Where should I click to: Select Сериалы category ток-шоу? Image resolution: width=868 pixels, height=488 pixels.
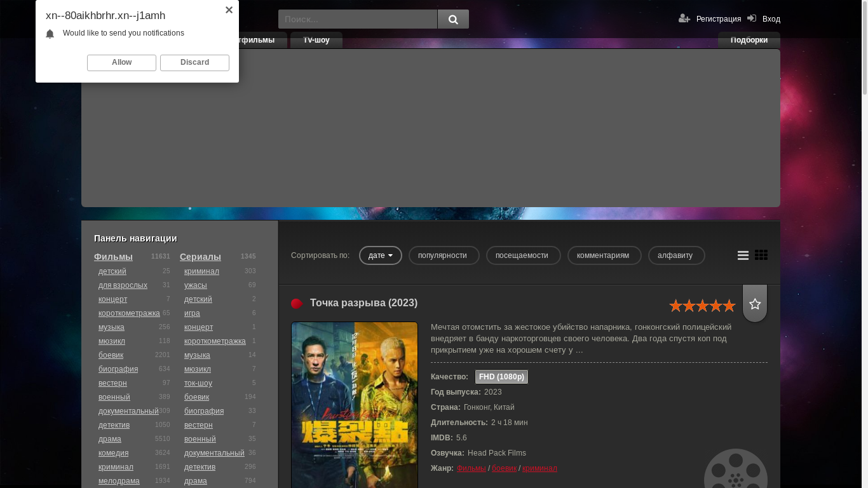tap(198, 383)
